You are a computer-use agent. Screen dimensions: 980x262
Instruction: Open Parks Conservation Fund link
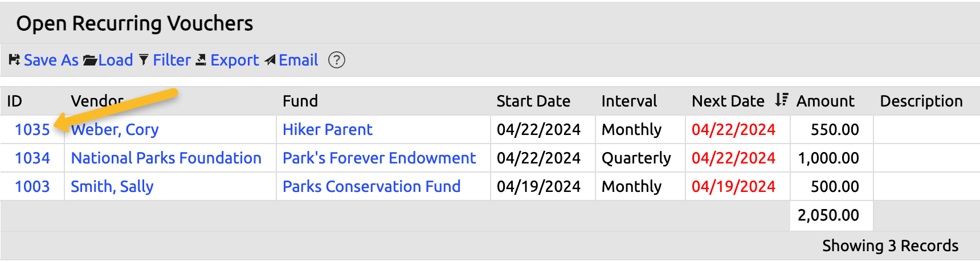click(371, 187)
